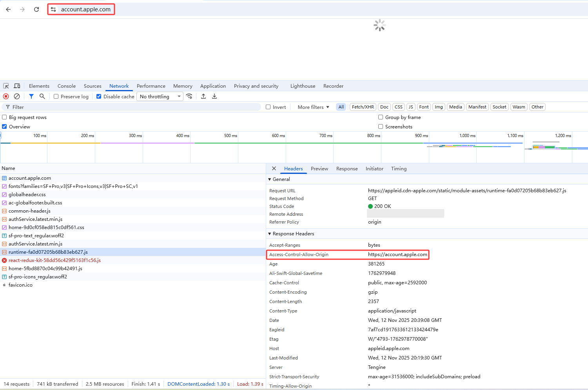
Task: Select the failed react-redux-kit request
Action: [54, 260]
